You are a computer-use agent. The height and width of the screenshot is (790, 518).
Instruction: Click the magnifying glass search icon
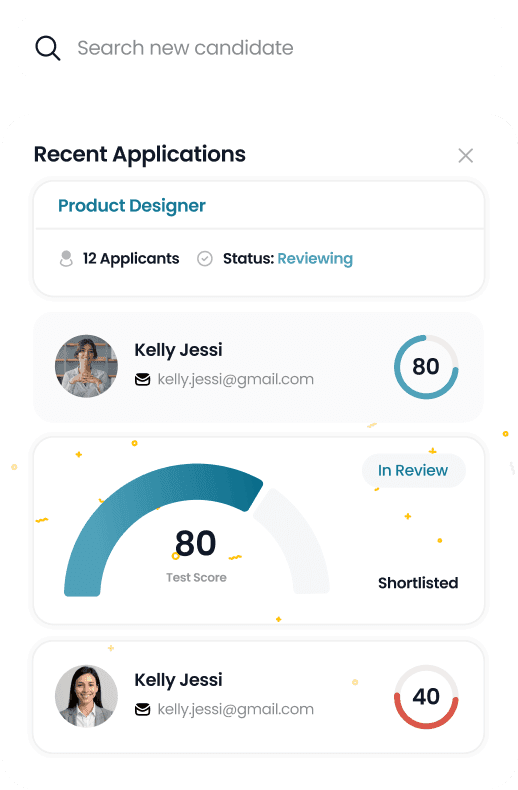click(47, 48)
